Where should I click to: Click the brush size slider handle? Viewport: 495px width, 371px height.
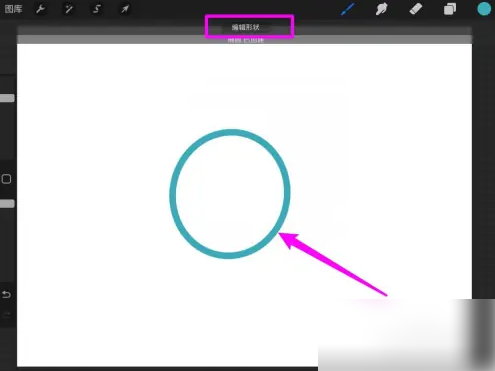point(7,98)
